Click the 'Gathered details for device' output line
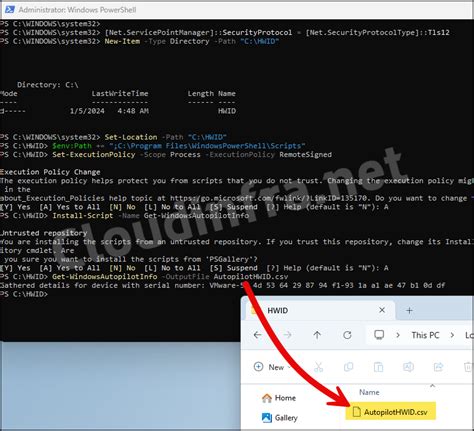This screenshot has height=431, width=474. tap(223, 285)
